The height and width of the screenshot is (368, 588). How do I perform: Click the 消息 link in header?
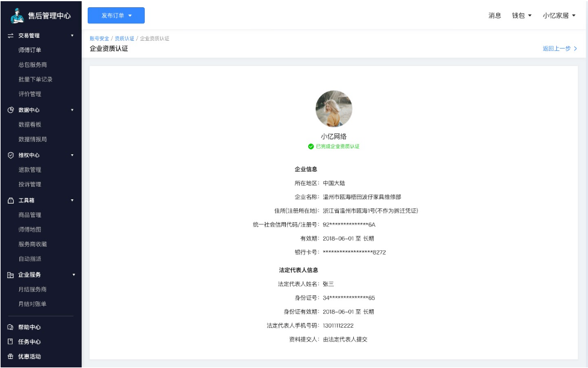click(495, 16)
